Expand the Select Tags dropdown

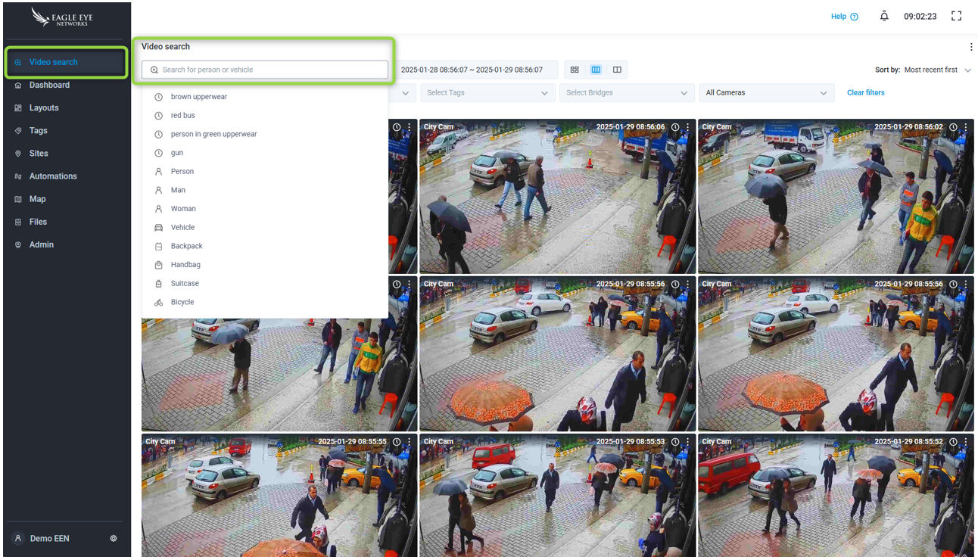[487, 93]
